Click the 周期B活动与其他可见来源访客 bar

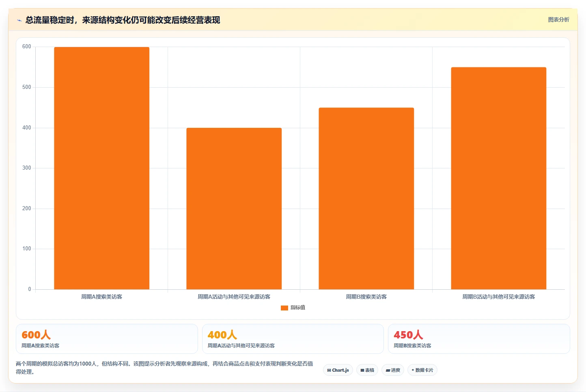(499, 178)
